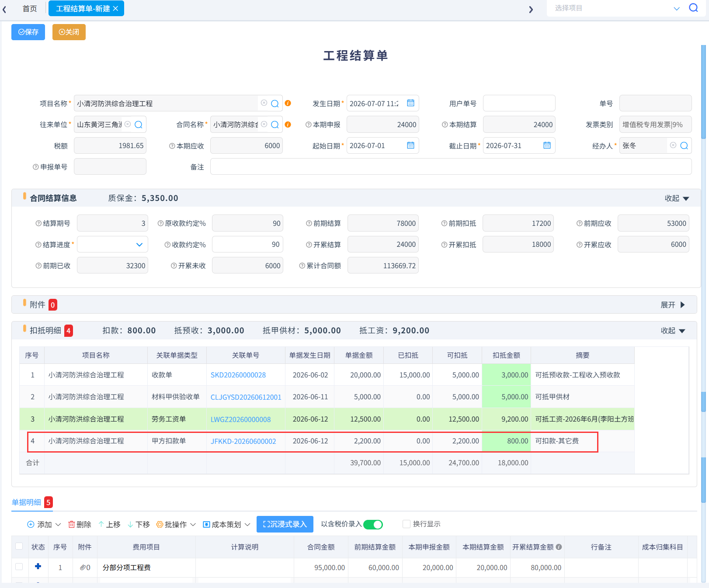Collapse the 合同结算信息 section via 收起
The height and width of the screenshot is (588, 709).
tap(677, 198)
